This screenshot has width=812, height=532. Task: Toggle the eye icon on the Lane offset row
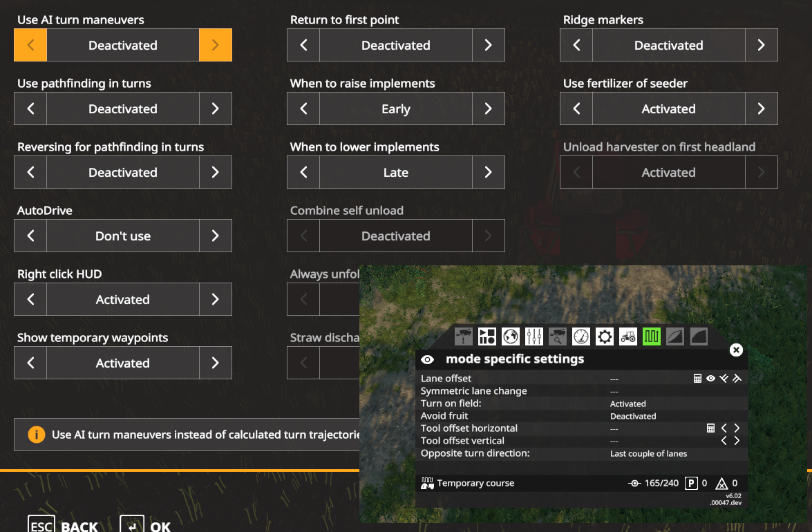(x=711, y=378)
